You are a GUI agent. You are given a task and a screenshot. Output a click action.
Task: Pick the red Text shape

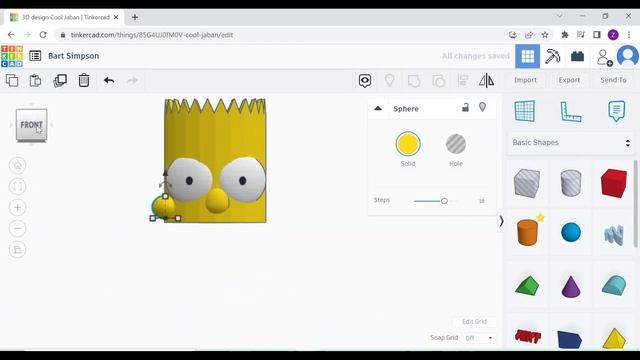528,336
